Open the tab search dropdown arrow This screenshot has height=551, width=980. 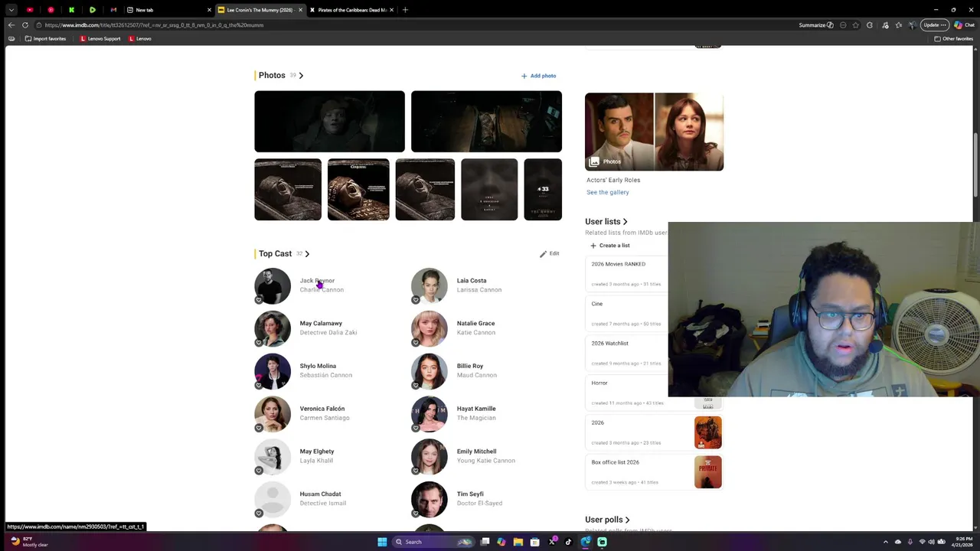[11, 10]
